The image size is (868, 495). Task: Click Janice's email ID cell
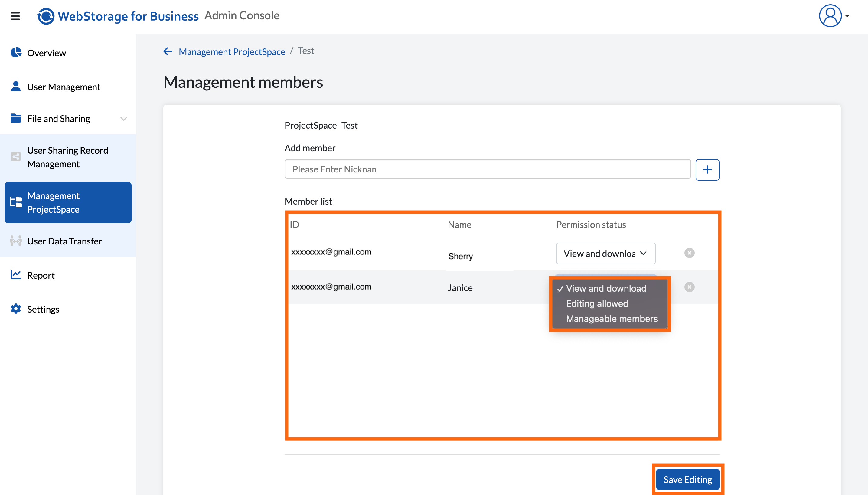click(331, 287)
